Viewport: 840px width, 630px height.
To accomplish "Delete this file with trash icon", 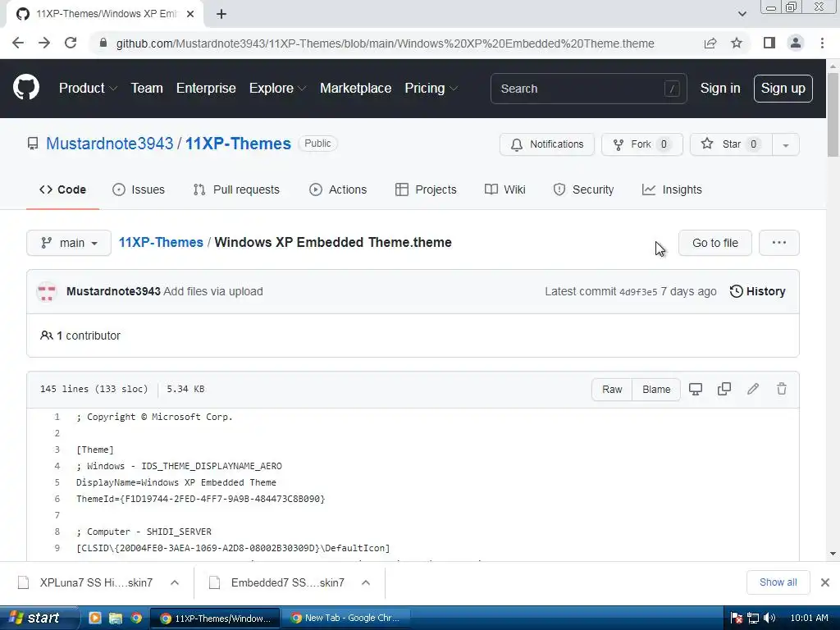I will [x=782, y=389].
